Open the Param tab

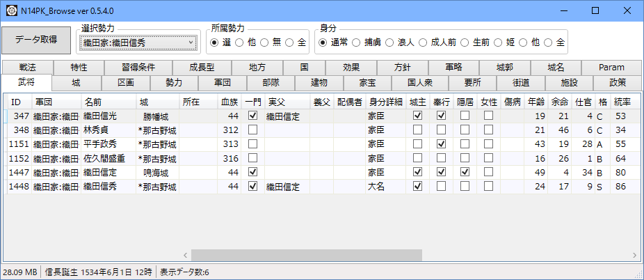click(611, 68)
